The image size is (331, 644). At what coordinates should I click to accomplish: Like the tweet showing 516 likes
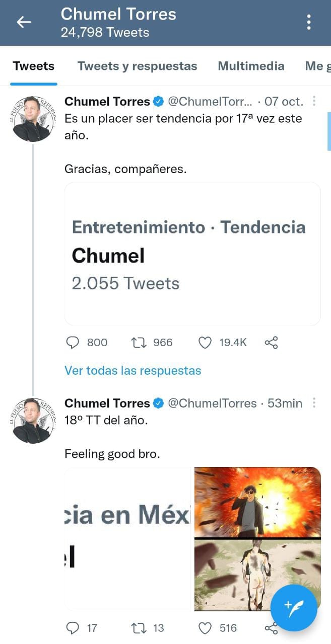click(205, 628)
